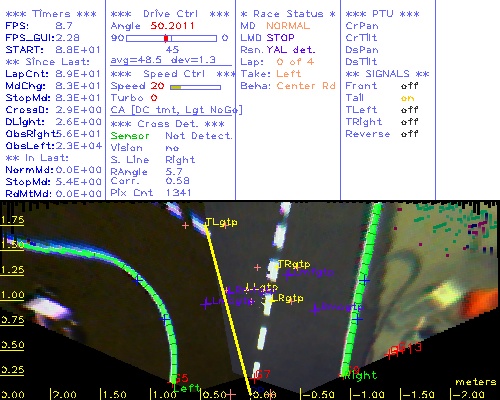Click the red G5 marker near Left
This screenshot has width=500, height=400.
point(181,378)
